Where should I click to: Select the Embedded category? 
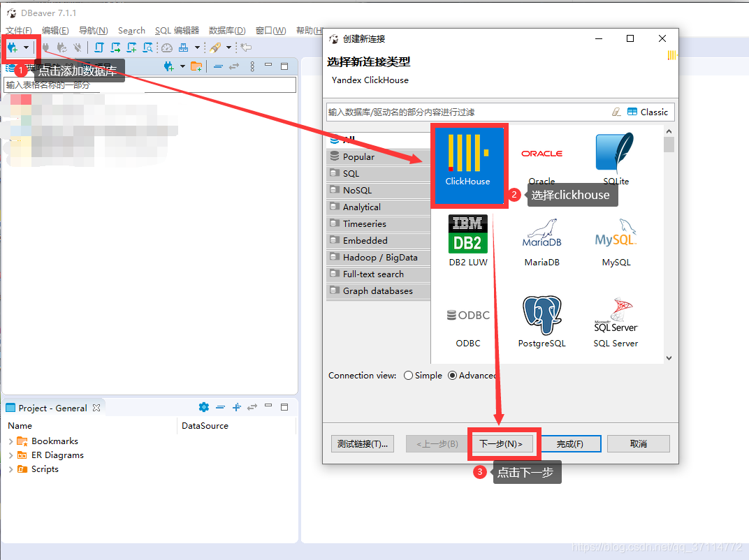378,240
